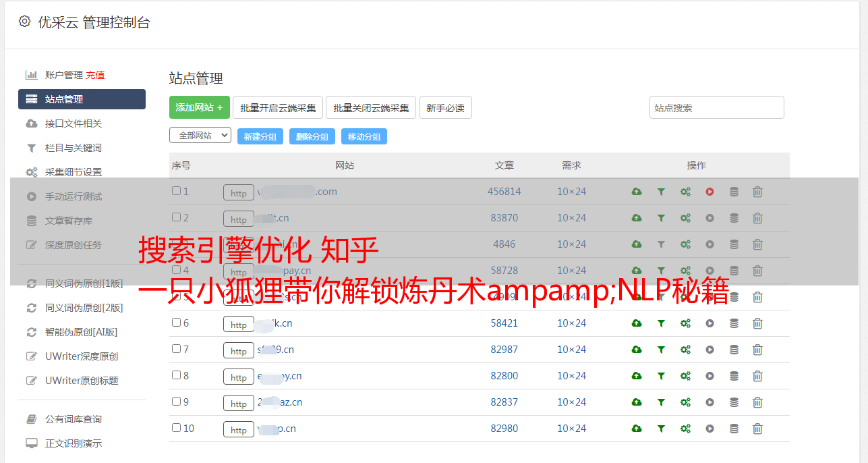Open database icon for row 1 site
Viewport: 868px width, 463px height.
tap(734, 192)
